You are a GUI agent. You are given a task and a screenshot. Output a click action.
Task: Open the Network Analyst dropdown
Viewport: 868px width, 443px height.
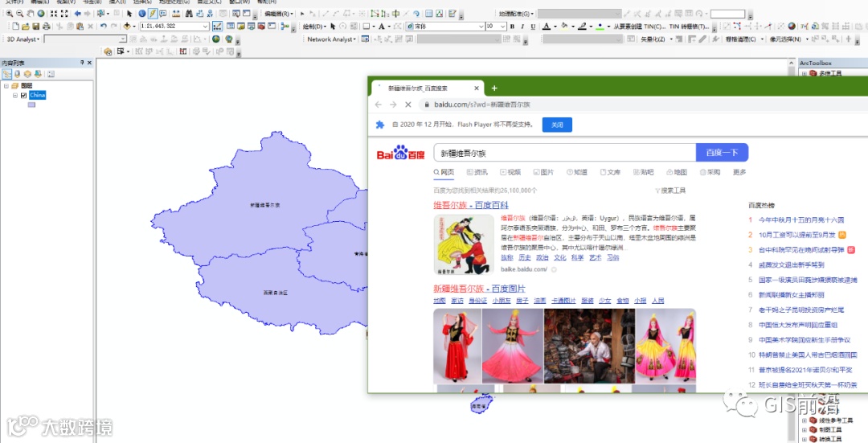(332, 39)
